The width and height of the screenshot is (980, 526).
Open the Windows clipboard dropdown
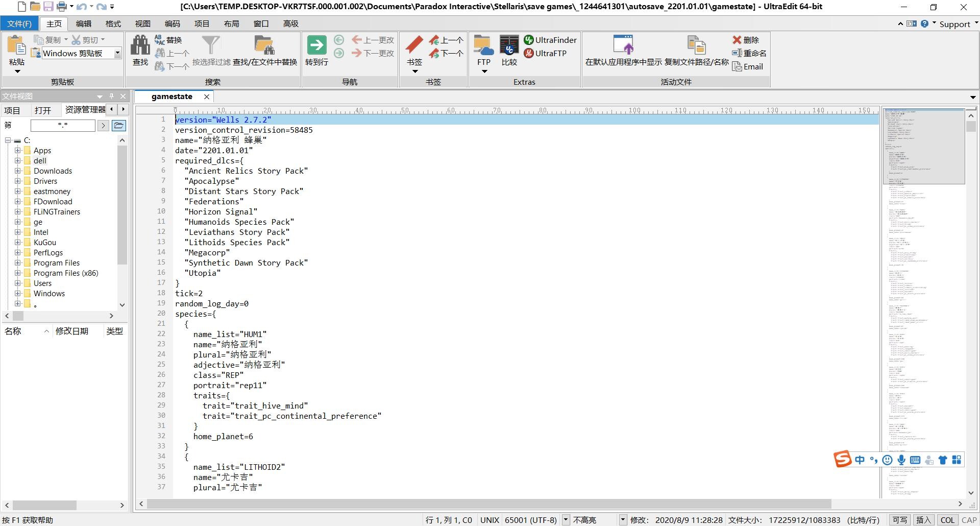(117, 53)
